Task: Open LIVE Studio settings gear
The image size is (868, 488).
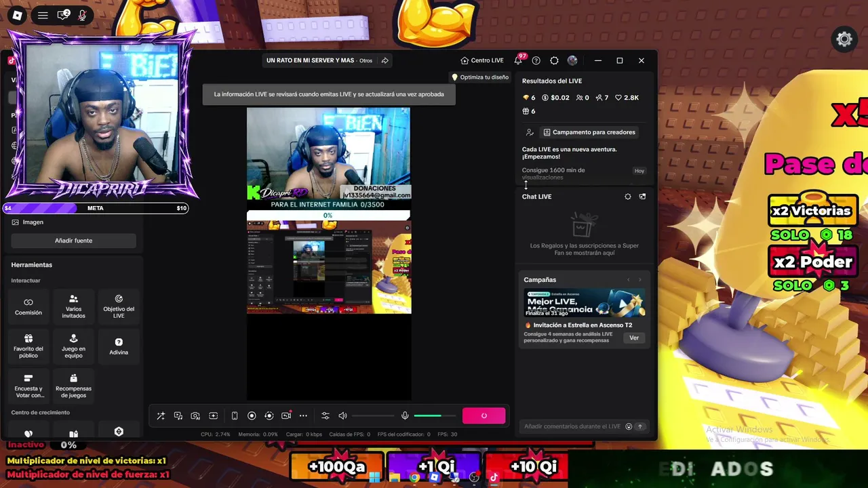Action: point(554,60)
